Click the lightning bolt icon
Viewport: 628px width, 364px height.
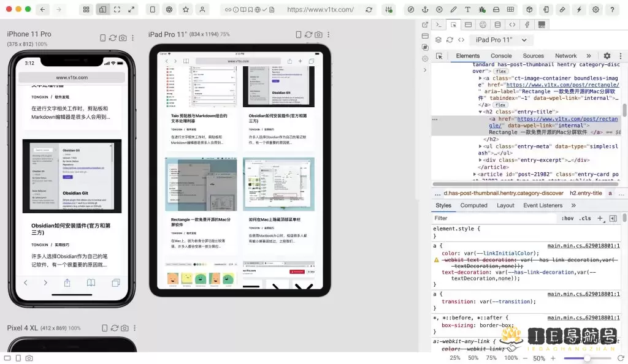(x=579, y=10)
